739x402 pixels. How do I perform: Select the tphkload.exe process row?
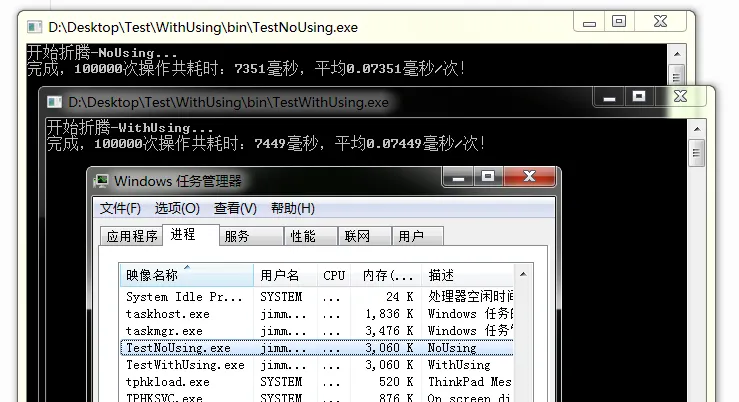[317, 382]
